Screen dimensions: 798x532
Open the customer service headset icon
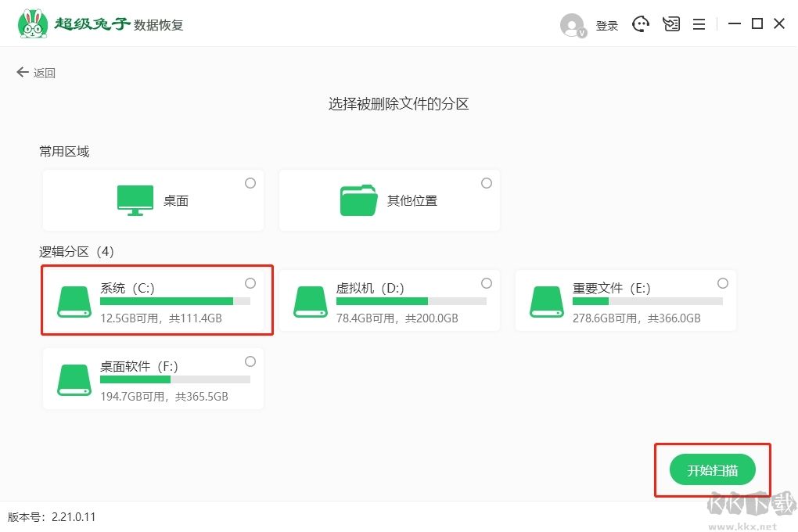[641, 23]
